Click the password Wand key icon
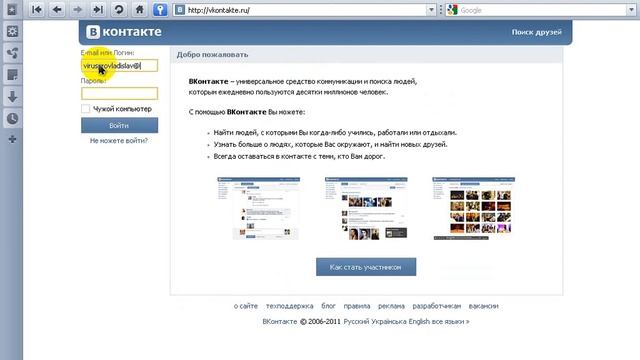 point(160,9)
